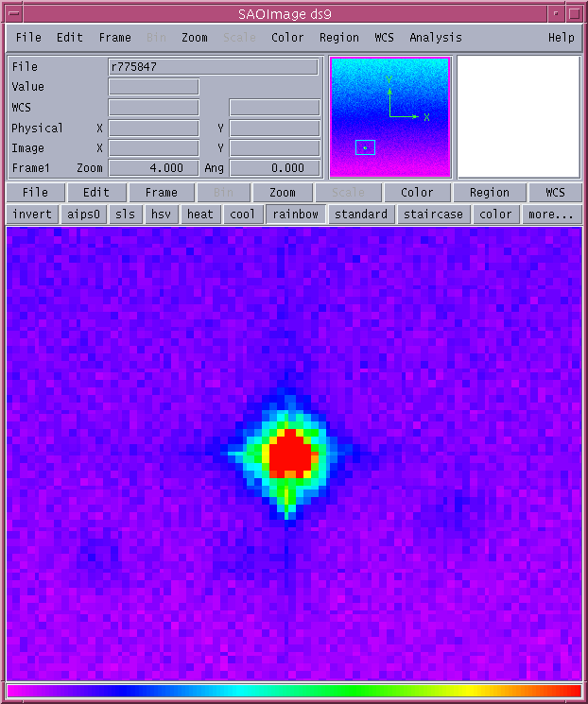Viewport: 588px width, 704px height.
Task: Click the File name field r775847
Action: click(214, 67)
